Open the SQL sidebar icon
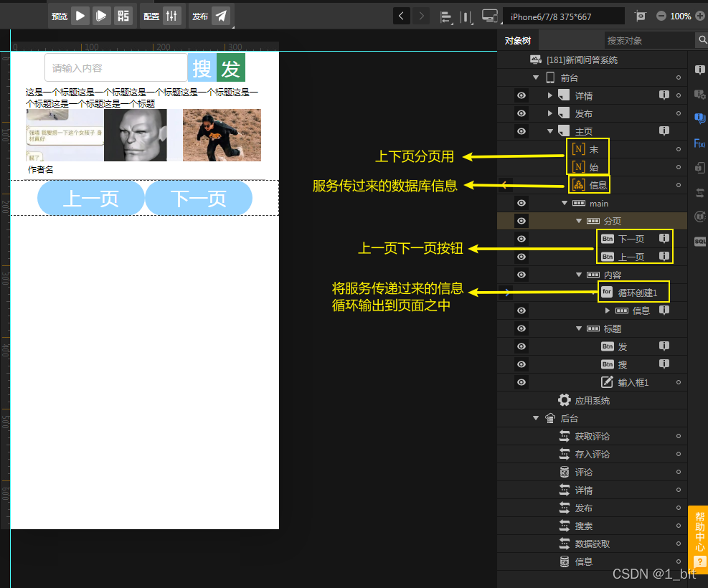The height and width of the screenshot is (588, 708). coord(700,242)
